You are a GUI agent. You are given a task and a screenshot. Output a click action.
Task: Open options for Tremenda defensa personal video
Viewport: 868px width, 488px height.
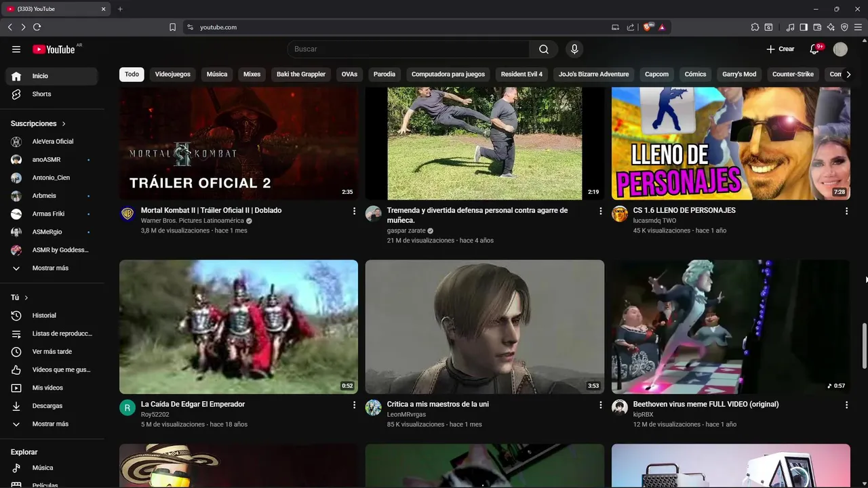tap(600, 211)
